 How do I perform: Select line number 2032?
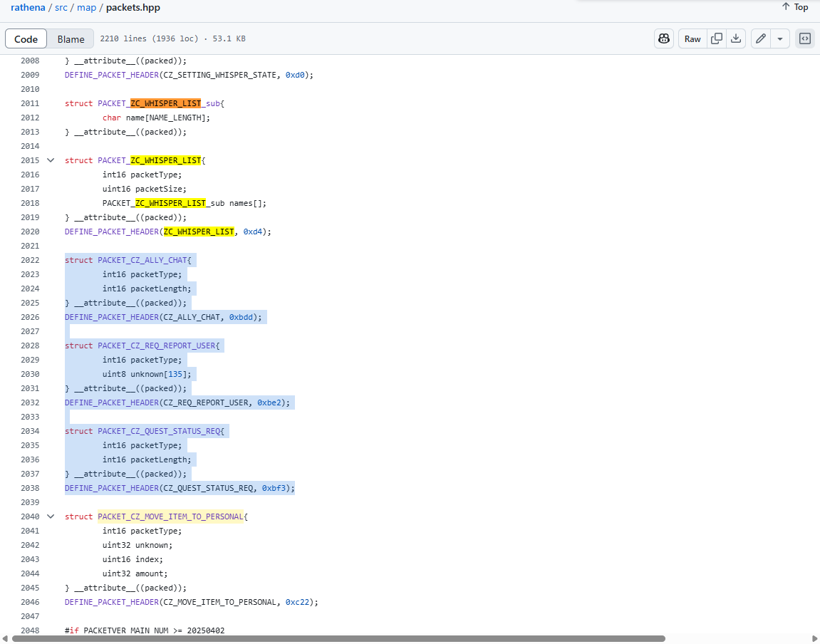(30, 402)
